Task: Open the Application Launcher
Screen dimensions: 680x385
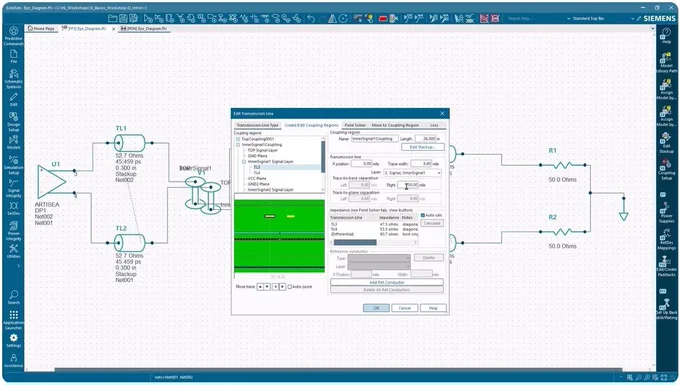Action: tap(13, 320)
